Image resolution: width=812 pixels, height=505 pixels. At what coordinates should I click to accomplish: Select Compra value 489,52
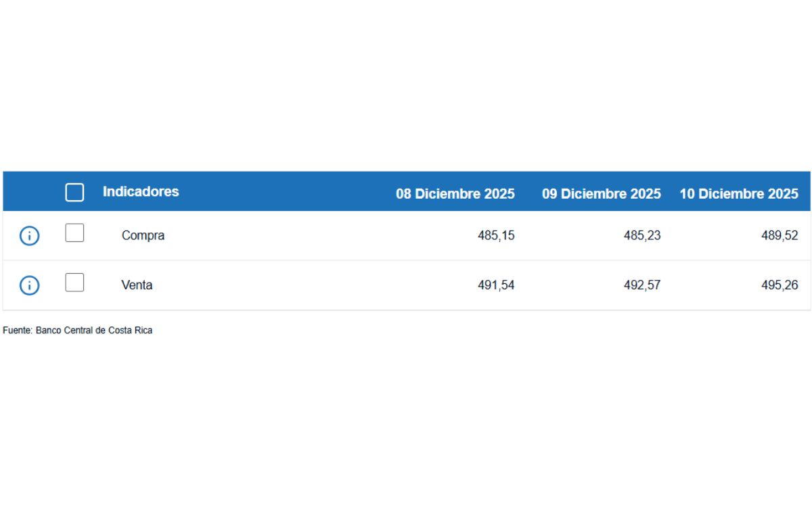(780, 236)
